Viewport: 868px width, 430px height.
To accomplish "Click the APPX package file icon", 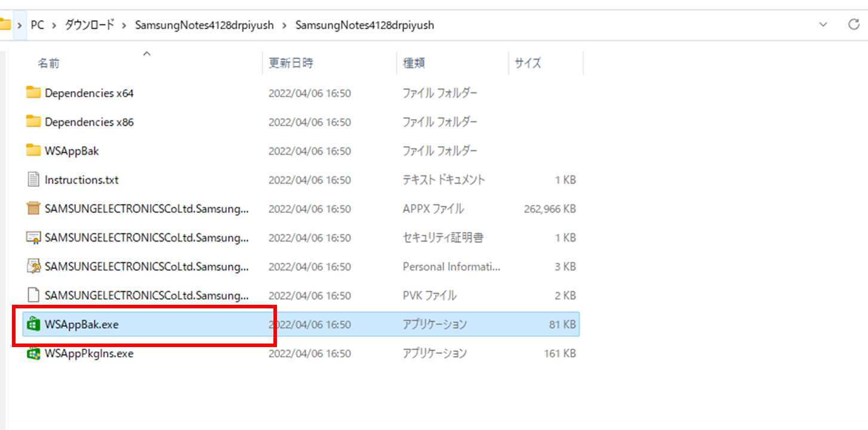I will (x=33, y=209).
